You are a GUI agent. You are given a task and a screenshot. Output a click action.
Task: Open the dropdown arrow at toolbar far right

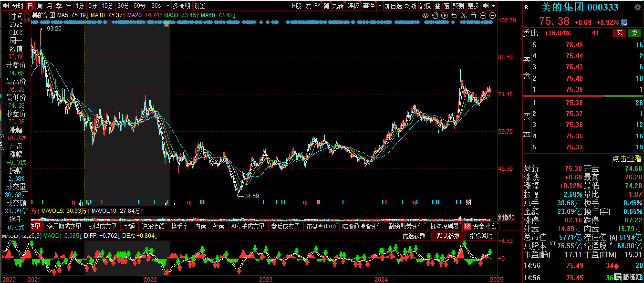coord(493,5)
